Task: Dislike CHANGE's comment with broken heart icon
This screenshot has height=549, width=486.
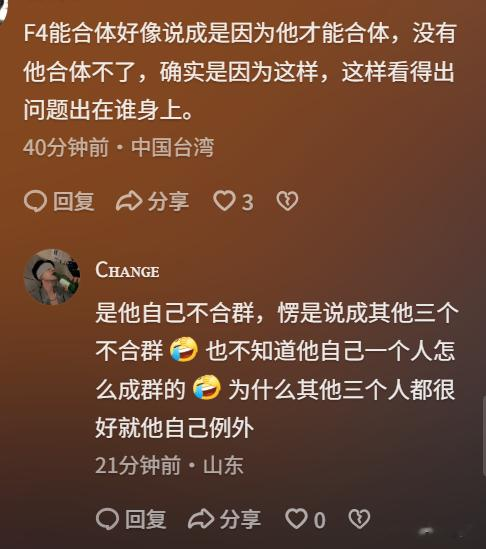Action: tap(359, 519)
